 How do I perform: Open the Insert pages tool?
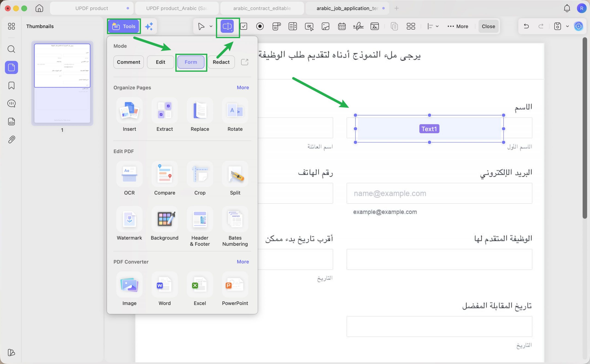[x=130, y=115]
